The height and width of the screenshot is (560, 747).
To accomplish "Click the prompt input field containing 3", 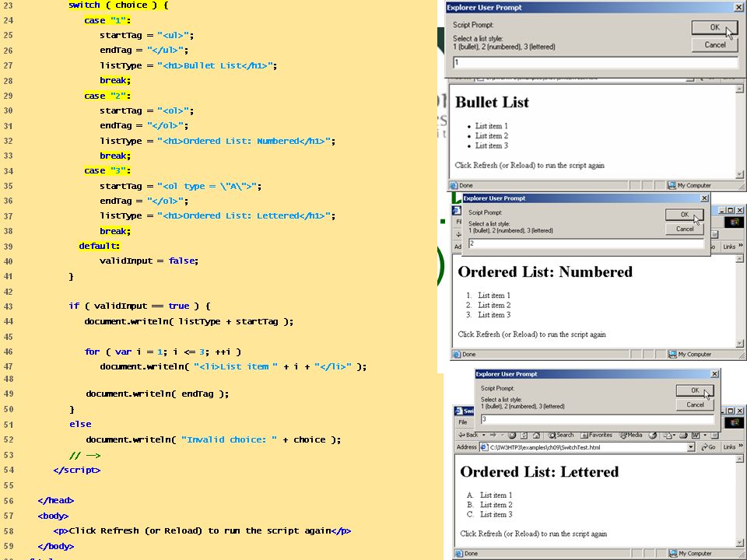I will tap(598, 419).
